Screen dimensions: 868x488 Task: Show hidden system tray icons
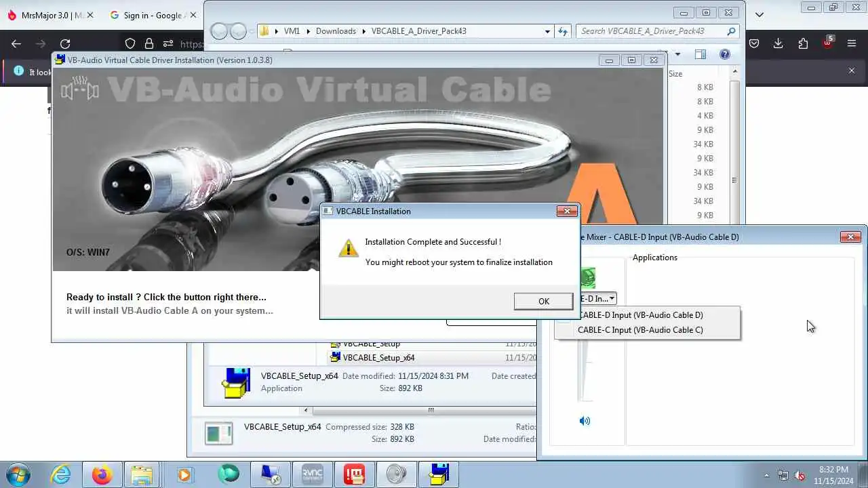click(767, 475)
